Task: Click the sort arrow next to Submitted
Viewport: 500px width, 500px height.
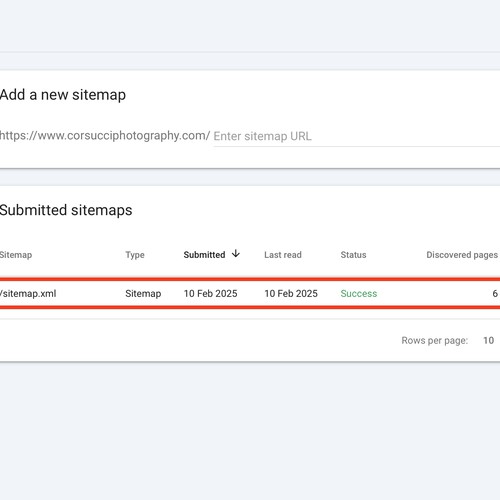Action: [x=236, y=254]
